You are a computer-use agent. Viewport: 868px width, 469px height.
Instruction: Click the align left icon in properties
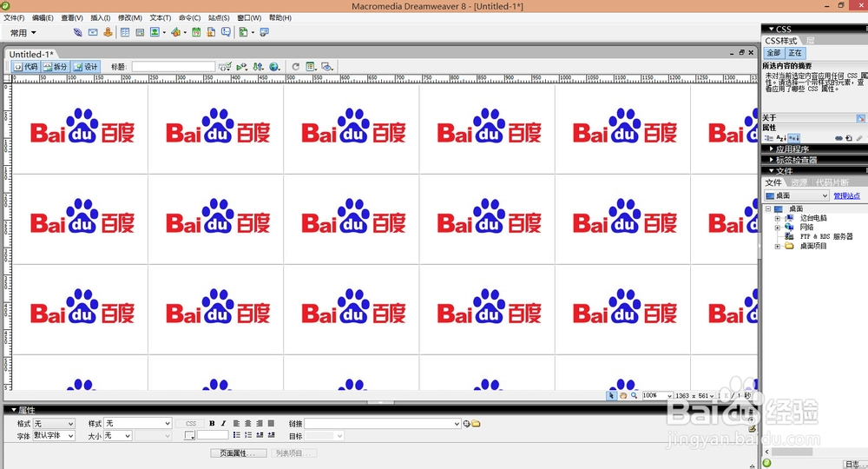tap(236, 424)
